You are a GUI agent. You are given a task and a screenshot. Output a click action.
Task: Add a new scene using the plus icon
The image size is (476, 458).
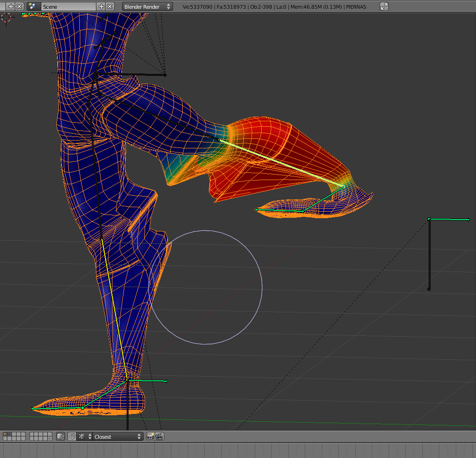(x=101, y=6)
